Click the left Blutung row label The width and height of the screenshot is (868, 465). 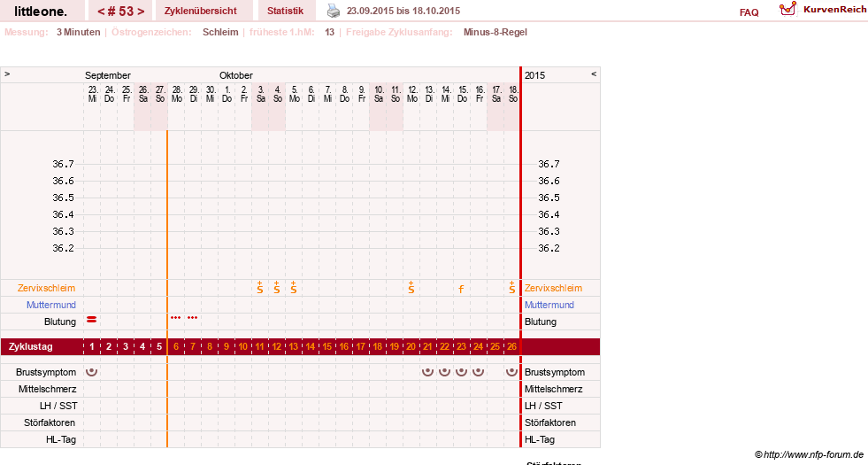point(60,322)
